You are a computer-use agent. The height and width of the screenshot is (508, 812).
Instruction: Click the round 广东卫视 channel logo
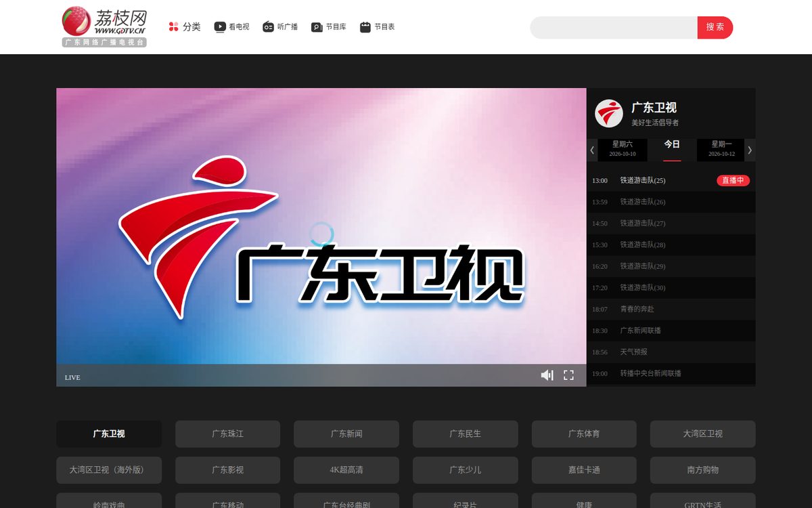[x=609, y=114]
